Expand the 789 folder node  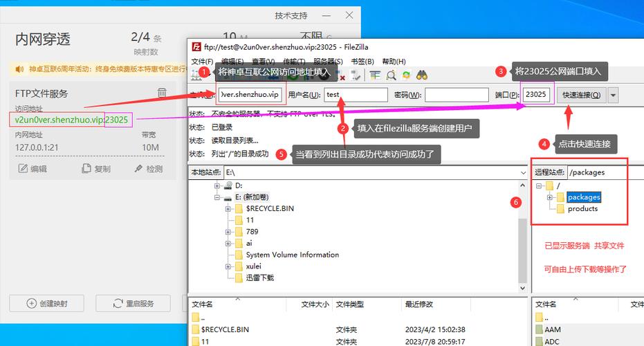pyautogui.click(x=228, y=232)
